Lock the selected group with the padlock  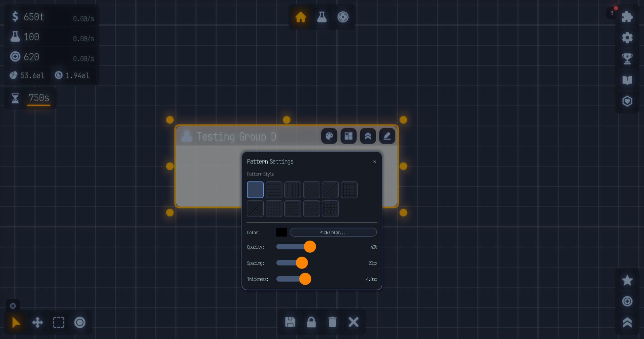click(311, 322)
